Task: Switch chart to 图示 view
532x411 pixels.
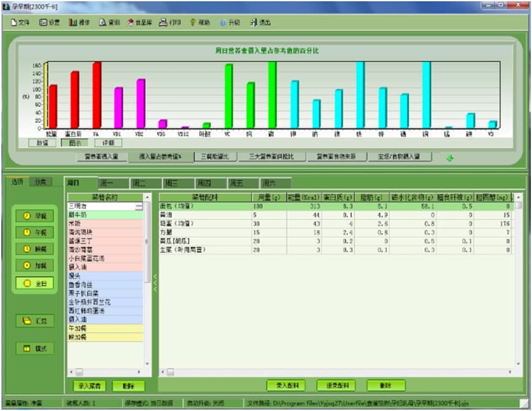Action: click(x=75, y=143)
